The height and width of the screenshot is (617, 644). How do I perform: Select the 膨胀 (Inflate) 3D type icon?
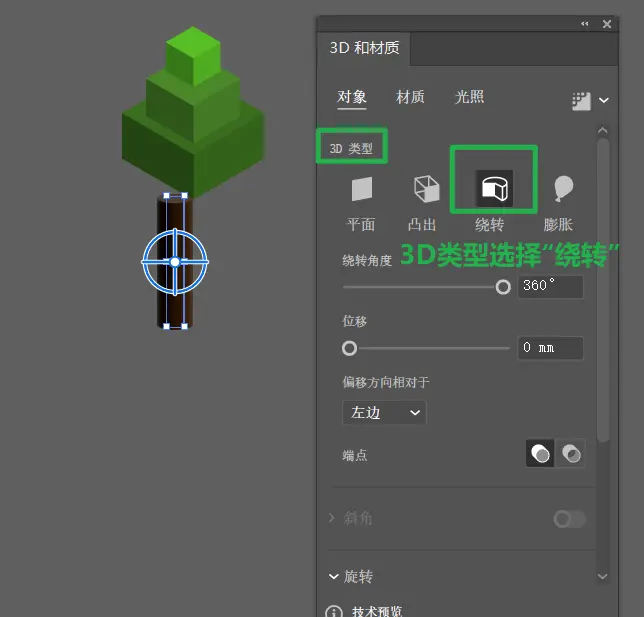pos(563,189)
